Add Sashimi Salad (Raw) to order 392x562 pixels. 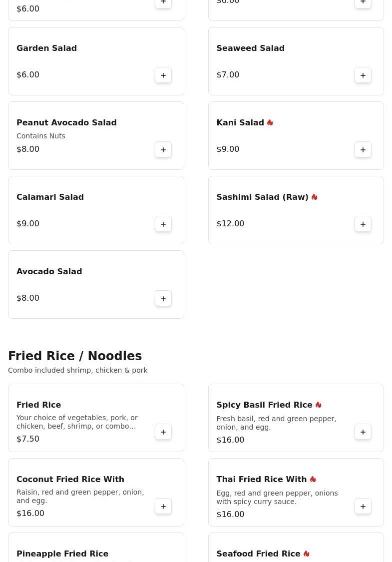[x=363, y=224]
